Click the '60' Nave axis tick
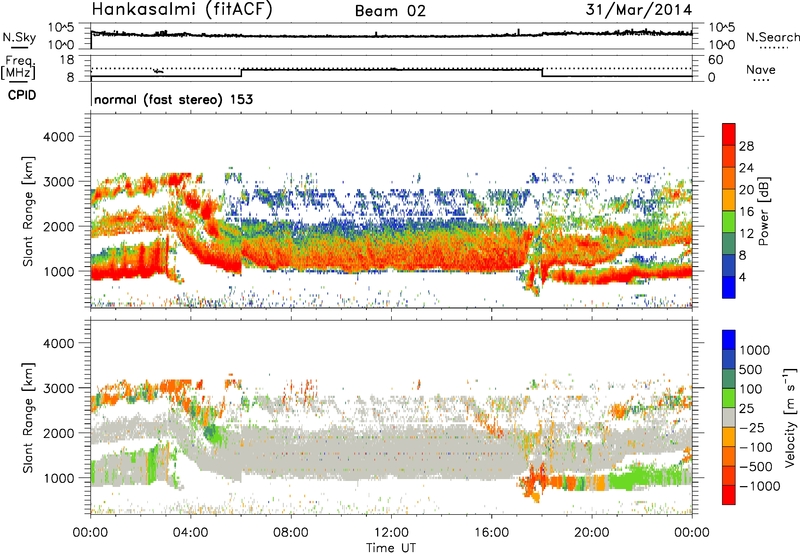The image size is (800, 554). 715,60
